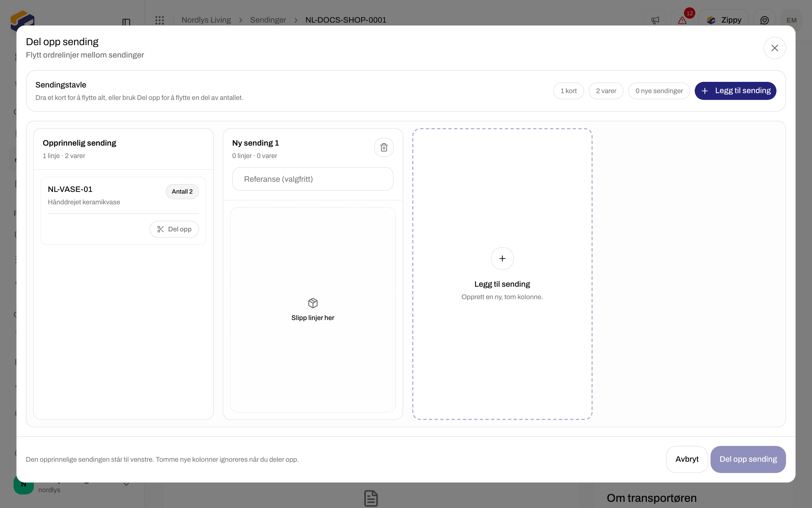812x508 pixels.
Task: Select the NL-VASE-01 card title
Action: (x=70, y=189)
